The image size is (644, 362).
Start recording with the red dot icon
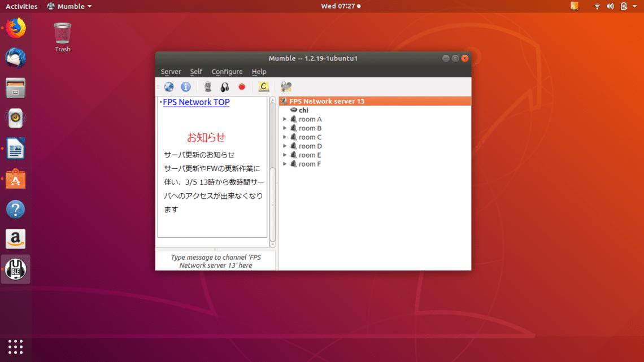click(x=242, y=86)
